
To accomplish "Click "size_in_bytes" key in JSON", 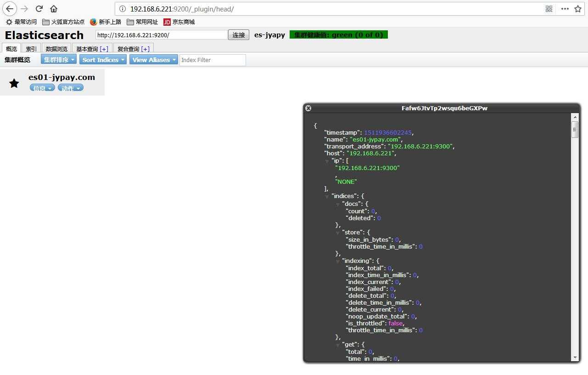I will (x=369, y=239).
